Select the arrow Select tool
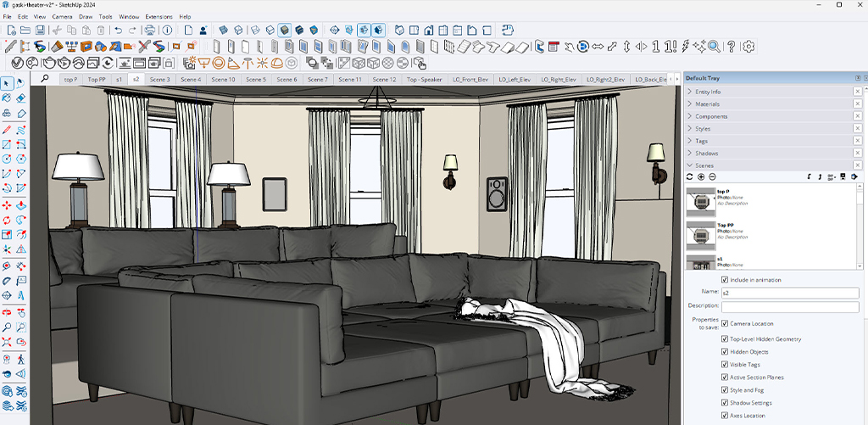 click(x=7, y=83)
